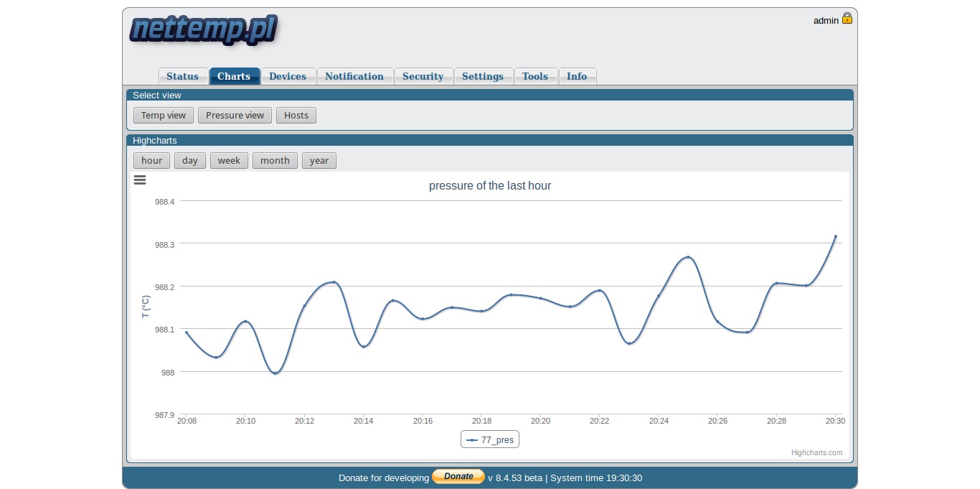980x489 pixels.
Task: Open the Tools tab
Action: pyautogui.click(x=535, y=76)
